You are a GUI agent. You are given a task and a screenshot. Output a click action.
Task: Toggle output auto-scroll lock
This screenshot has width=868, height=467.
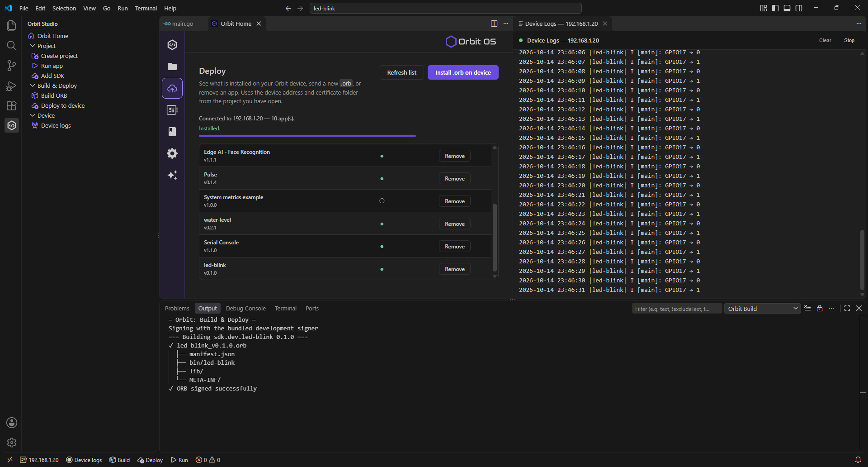point(819,308)
